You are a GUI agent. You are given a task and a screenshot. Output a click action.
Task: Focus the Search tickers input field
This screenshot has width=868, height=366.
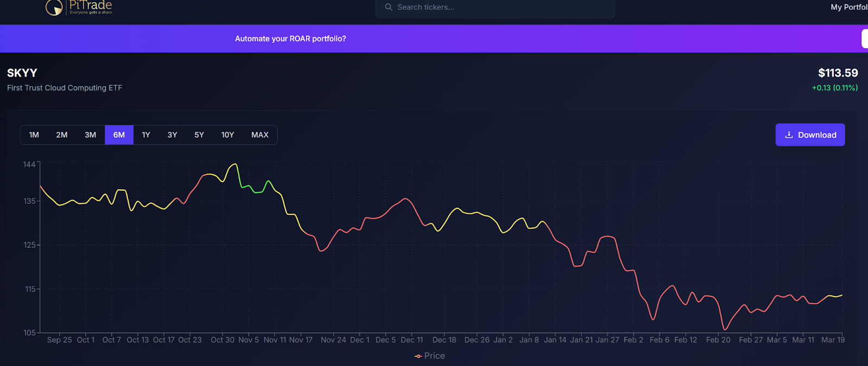[x=495, y=8]
